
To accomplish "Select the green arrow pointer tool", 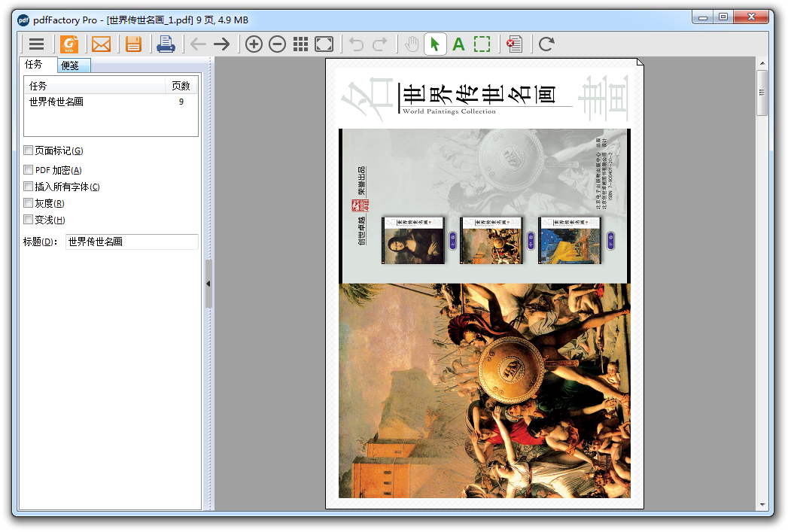I will 435,44.
